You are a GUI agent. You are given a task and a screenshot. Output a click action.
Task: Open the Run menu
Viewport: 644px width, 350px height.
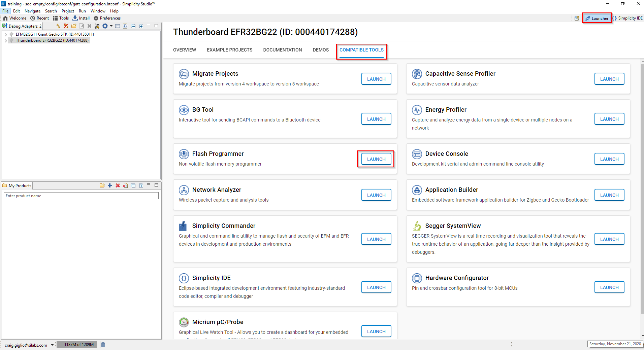(x=82, y=11)
